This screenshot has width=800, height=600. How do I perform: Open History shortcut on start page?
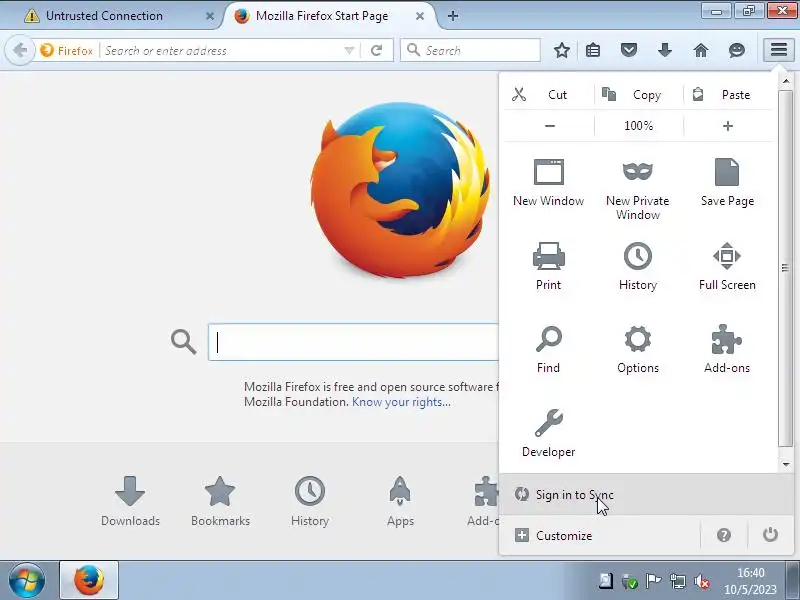coord(310,502)
